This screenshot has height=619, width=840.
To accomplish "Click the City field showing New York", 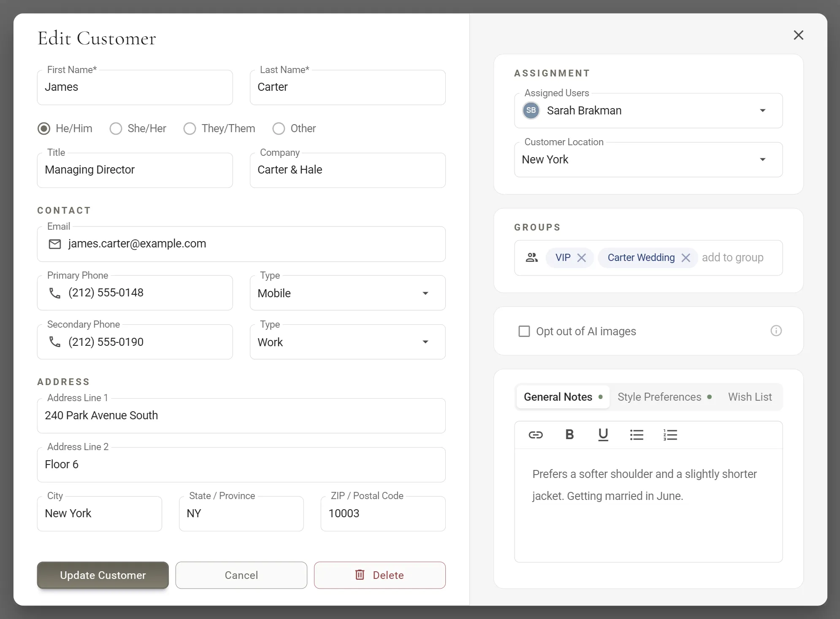I will [x=99, y=513].
